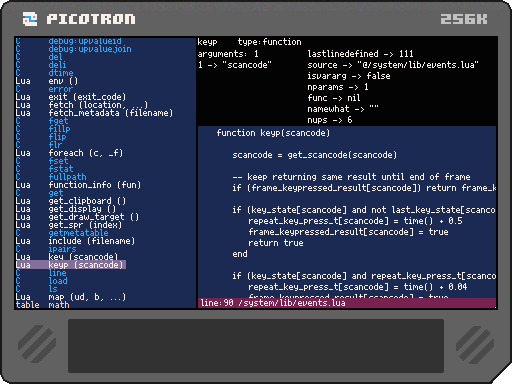Click the func -> nil line
The image size is (512, 384).
[x=334, y=98]
